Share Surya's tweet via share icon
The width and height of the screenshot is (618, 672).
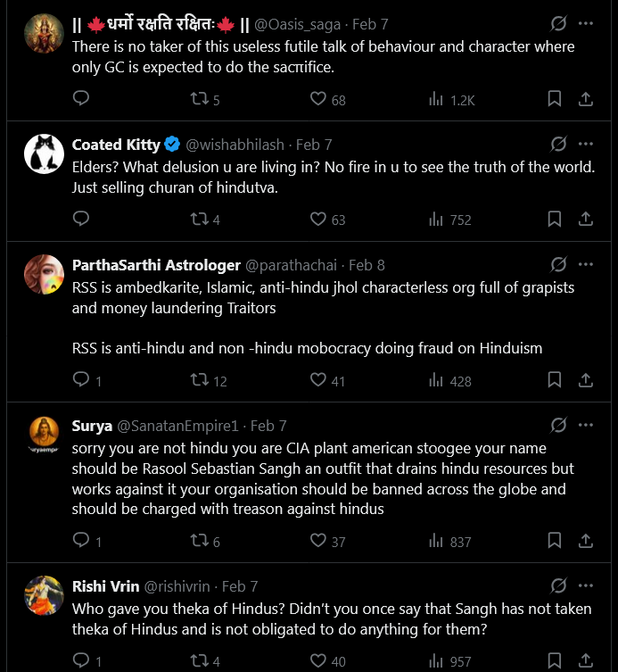click(586, 541)
